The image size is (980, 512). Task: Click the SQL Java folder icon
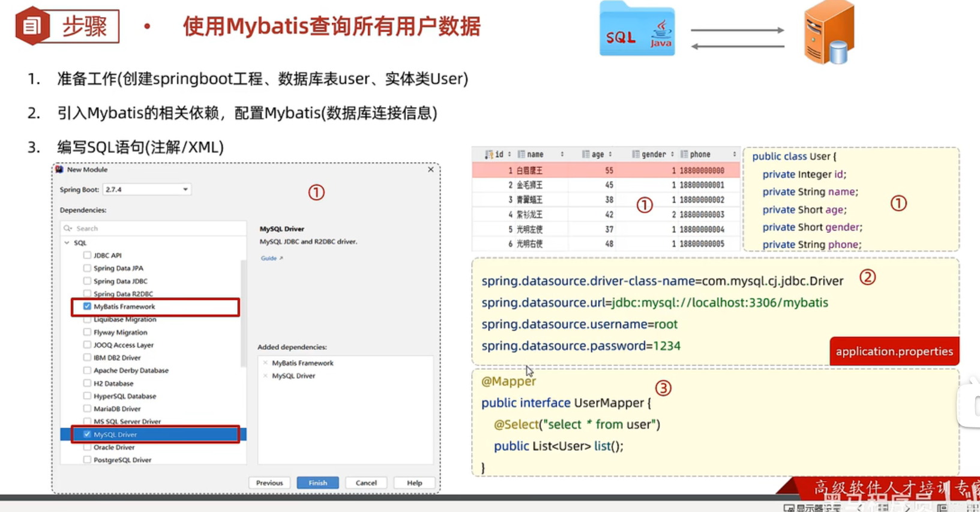[637, 29]
